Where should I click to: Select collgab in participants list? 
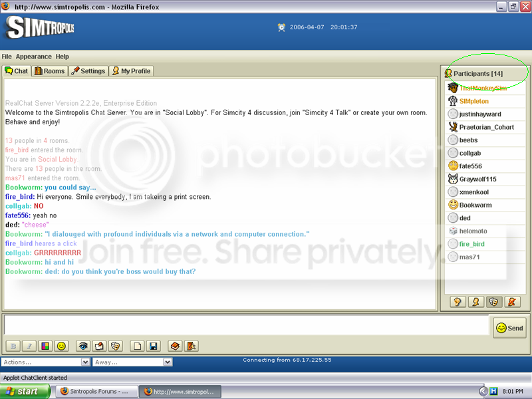[x=485, y=153]
